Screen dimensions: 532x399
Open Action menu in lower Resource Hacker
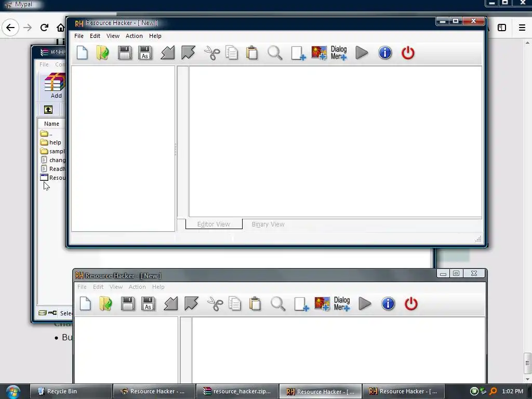coord(137,287)
